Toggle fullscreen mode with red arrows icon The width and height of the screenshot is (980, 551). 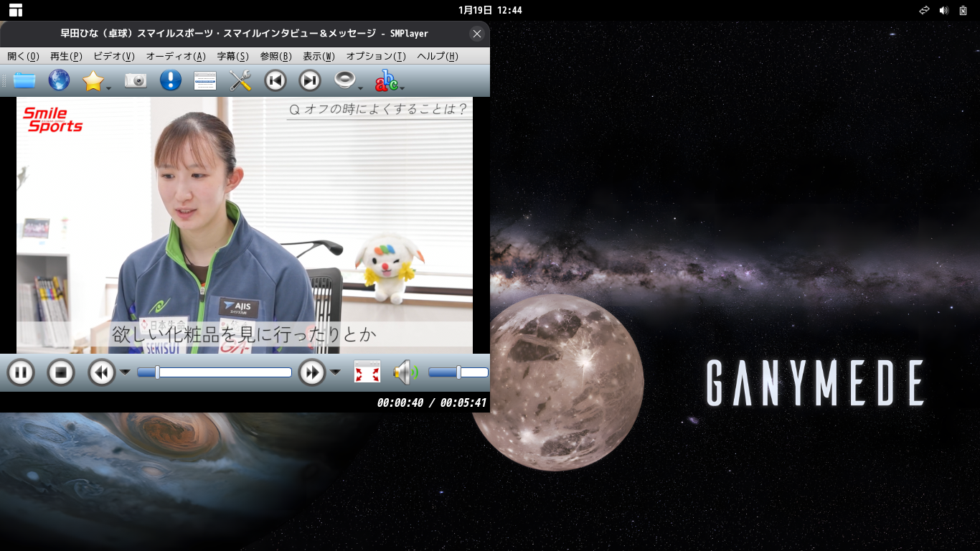coord(367,372)
